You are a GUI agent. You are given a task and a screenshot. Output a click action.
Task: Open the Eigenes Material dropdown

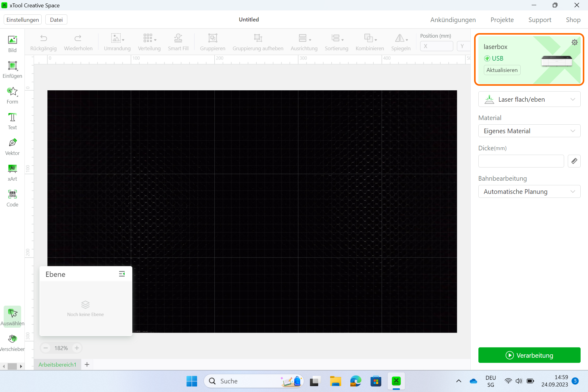pos(529,131)
